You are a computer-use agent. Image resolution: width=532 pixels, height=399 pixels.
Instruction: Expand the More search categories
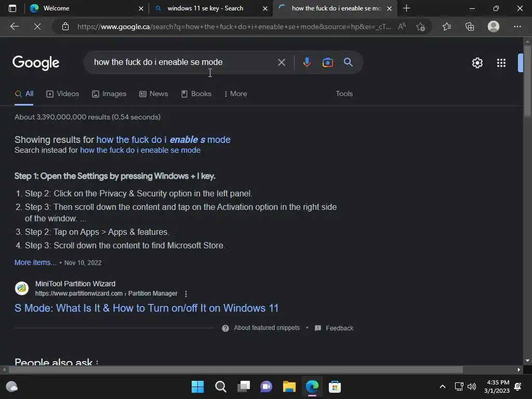tap(235, 94)
